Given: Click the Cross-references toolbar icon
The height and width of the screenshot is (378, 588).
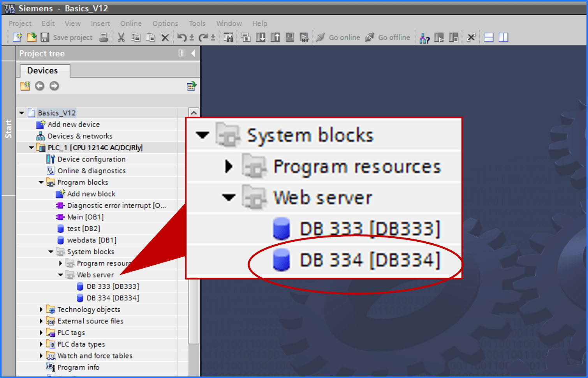Looking at the screenshot, I should (x=471, y=37).
